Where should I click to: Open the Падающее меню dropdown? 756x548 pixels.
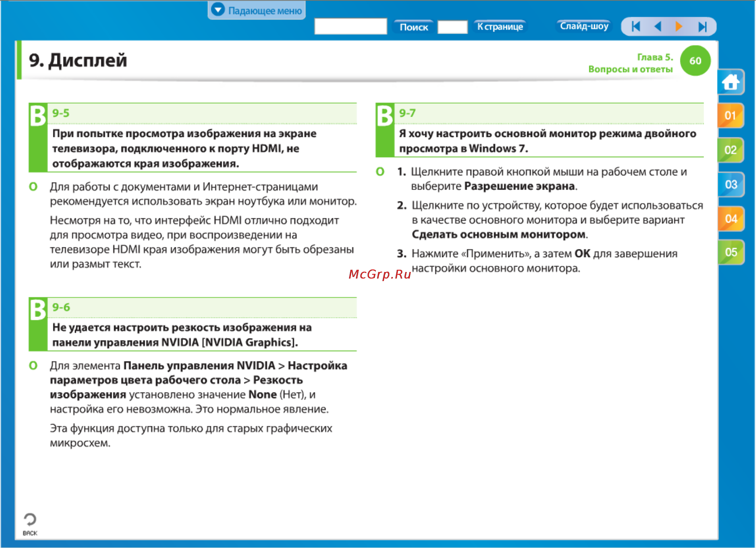click(x=256, y=10)
